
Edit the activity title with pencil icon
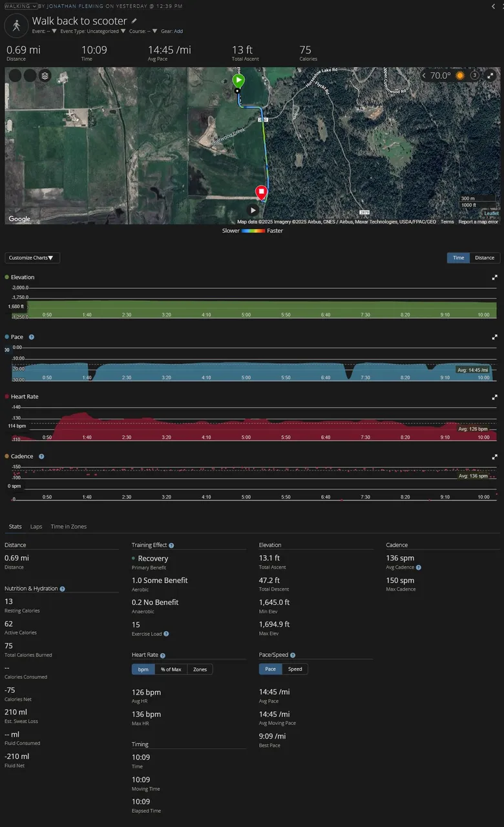click(x=134, y=21)
